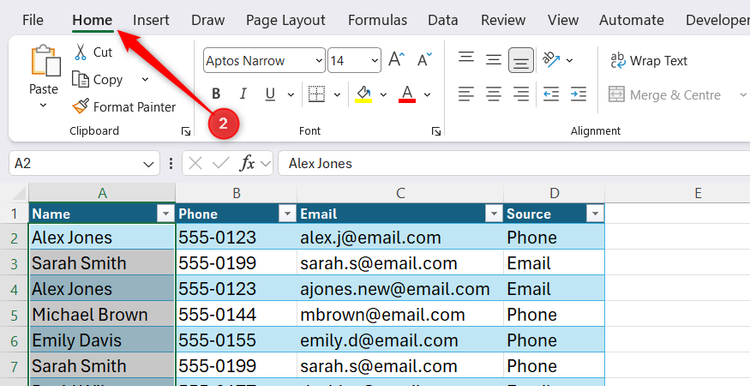Expand orientation options arrow
Viewport: 750px width, 386px height.
(x=570, y=60)
